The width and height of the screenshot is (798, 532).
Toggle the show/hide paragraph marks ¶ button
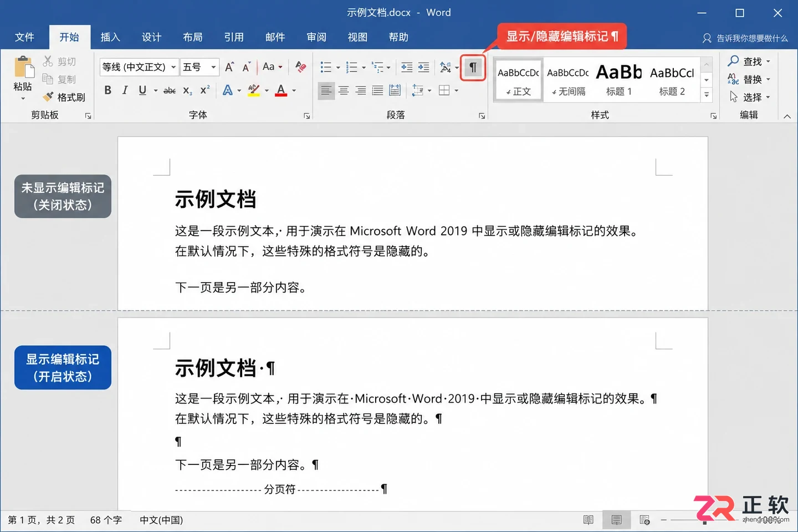coord(473,68)
